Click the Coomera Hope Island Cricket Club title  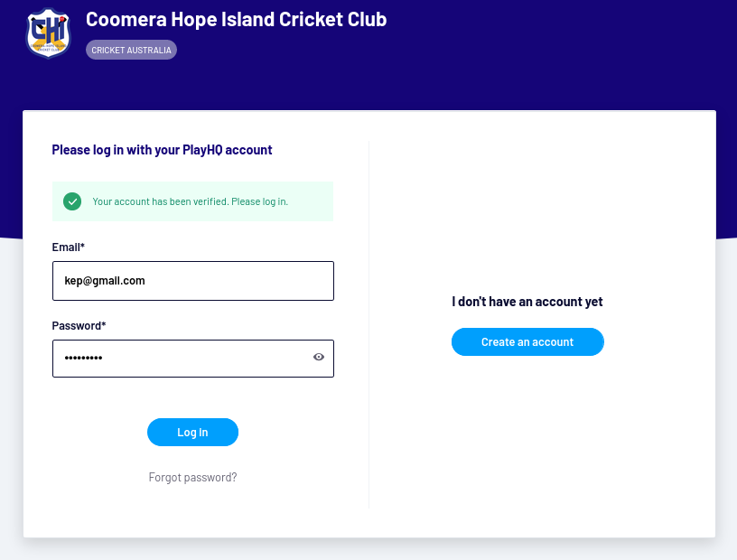[236, 19]
